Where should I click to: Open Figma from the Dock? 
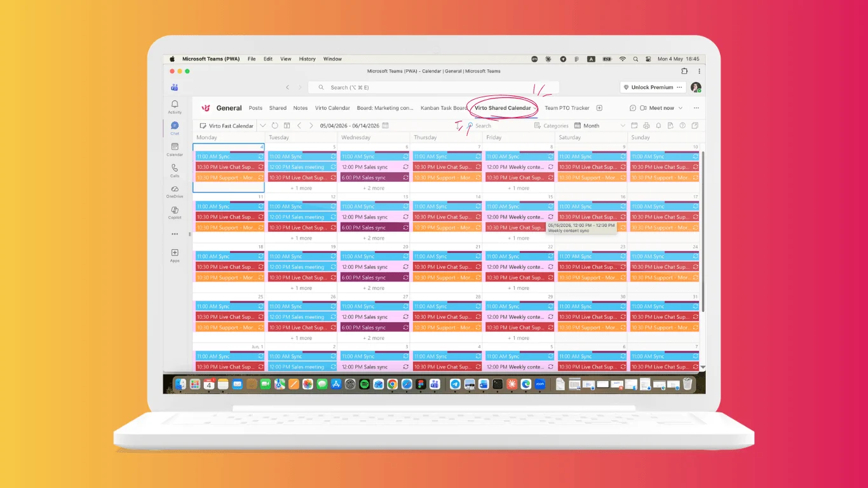click(421, 384)
